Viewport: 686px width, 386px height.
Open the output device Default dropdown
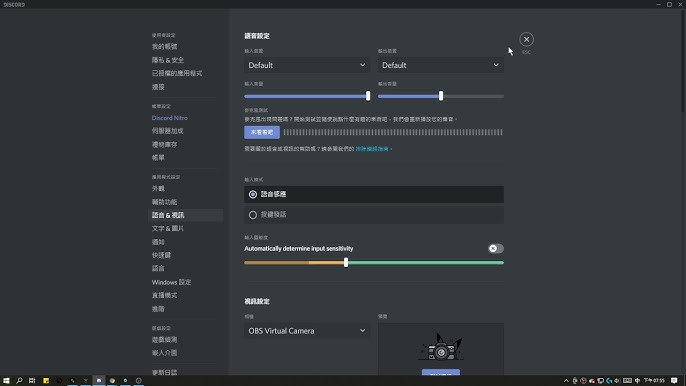point(441,65)
